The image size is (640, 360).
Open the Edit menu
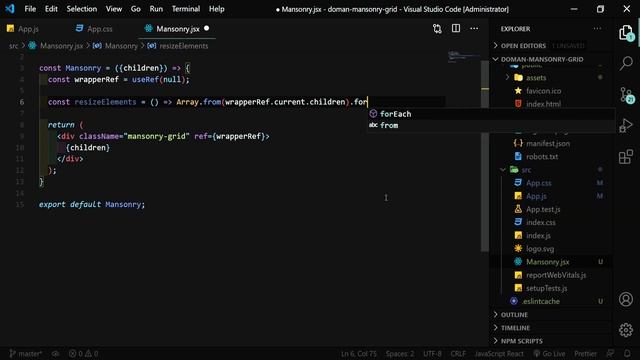pos(51,9)
